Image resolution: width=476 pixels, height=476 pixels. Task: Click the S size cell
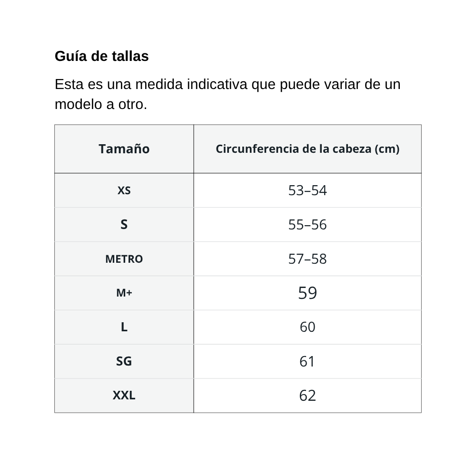pyautogui.click(x=124, y=225)
